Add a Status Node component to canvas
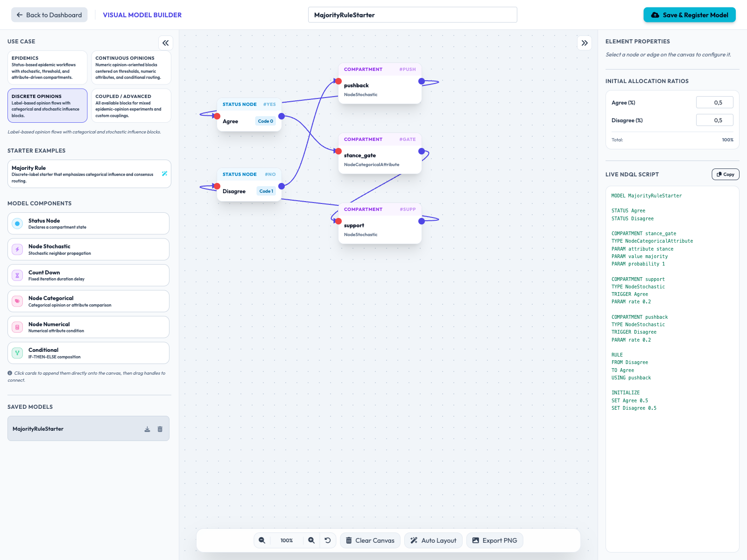The height and width of the screenshot is (560, 747). [x=88, y=224]
